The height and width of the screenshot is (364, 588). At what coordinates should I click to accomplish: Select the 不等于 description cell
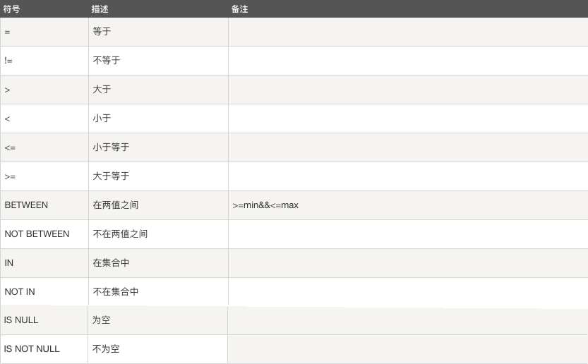point(107,61)
